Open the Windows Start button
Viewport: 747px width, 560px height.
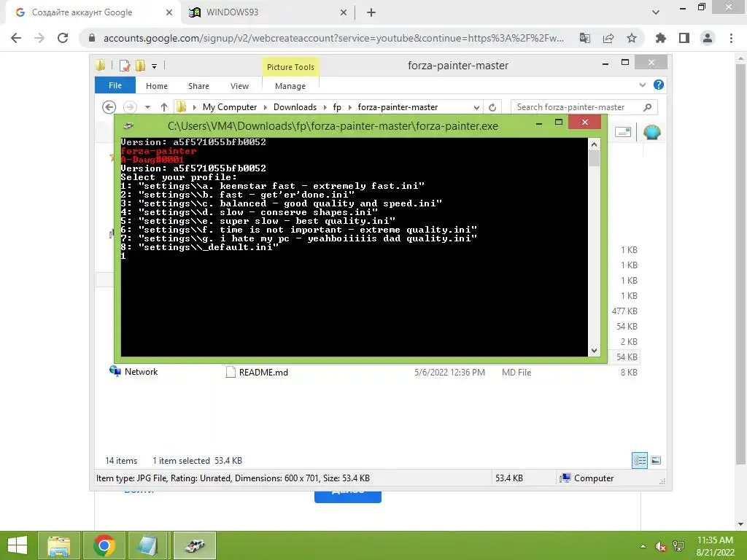pos(18,545)
